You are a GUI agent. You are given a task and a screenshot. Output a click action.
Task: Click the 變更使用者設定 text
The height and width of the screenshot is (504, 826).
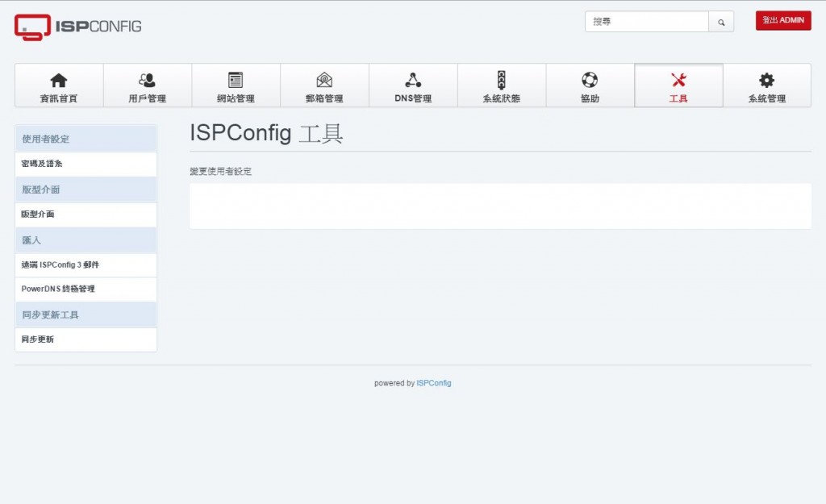click(x=221, y=171)
